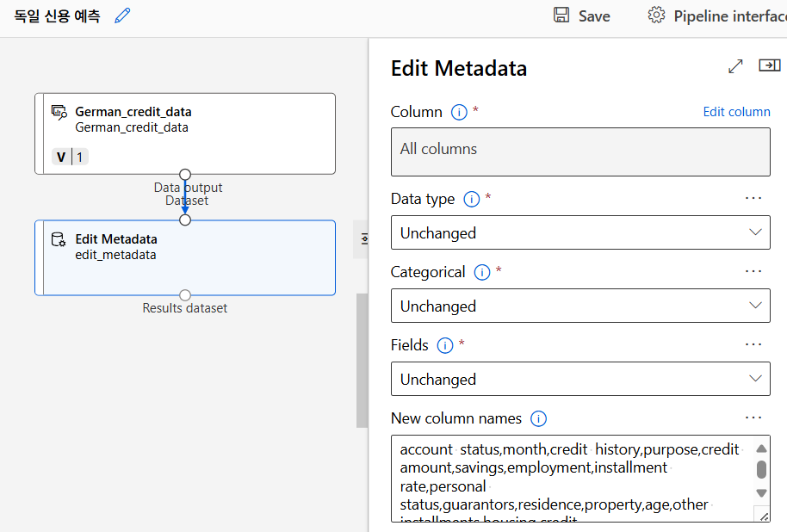Click the Save button
The height and width of the screenshot is (532, 787).
point(593,15)
